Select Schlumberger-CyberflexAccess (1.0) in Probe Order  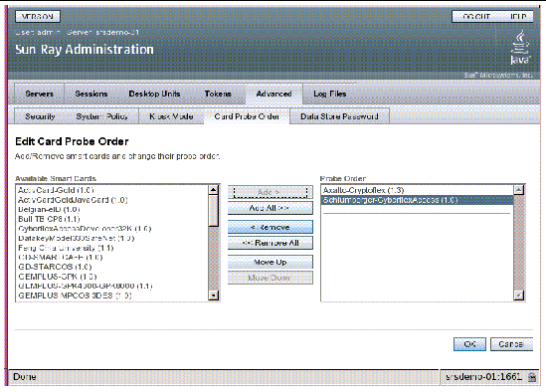[x=417, y=200]
